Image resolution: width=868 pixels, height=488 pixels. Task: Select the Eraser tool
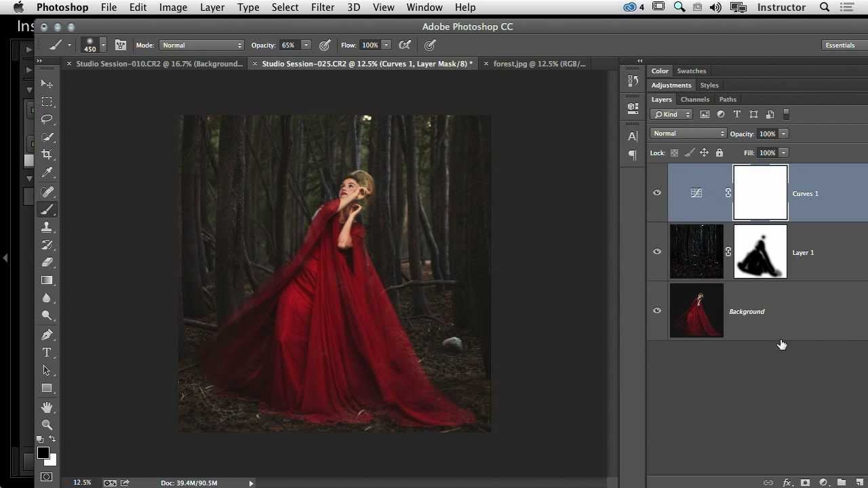pyautogui.click(x=47, y=262)
